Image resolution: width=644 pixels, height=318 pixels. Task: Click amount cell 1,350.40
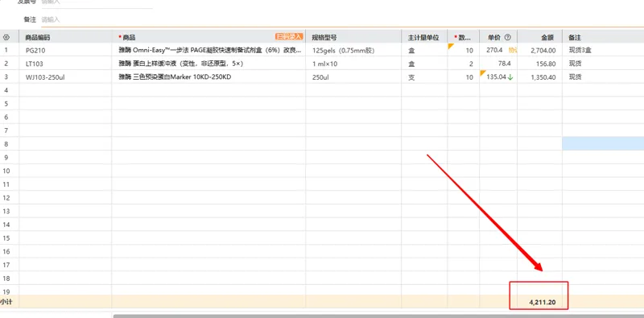(x=539, y=76)
